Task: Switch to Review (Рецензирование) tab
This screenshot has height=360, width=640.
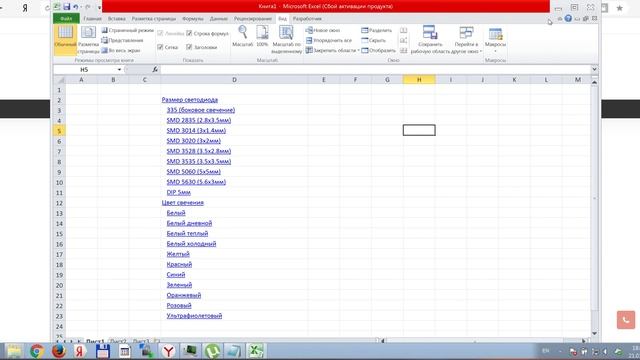Action: tap(253, 19)
